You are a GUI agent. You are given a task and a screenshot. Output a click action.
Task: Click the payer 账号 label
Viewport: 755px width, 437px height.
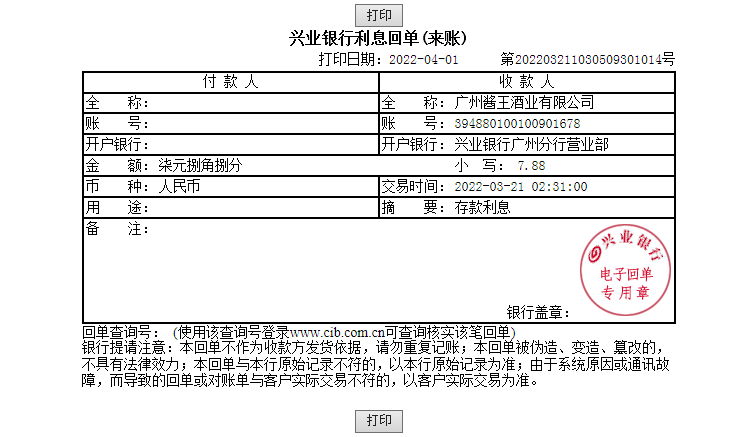coord(117,124)
